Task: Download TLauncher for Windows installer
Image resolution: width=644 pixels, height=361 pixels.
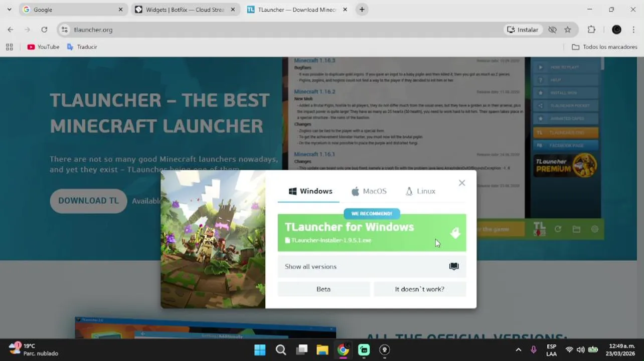Action: tap(372, 233)
